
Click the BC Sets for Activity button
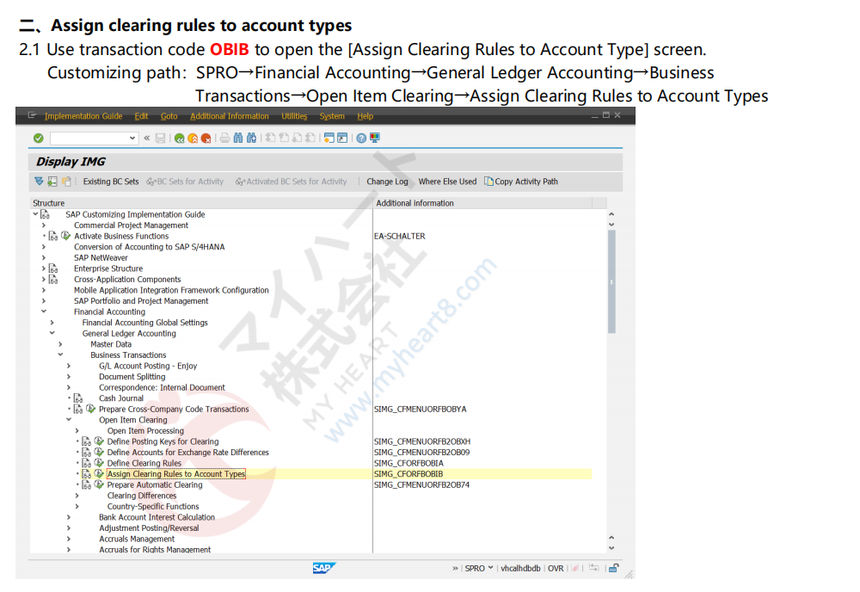click(x=185, y=182)
